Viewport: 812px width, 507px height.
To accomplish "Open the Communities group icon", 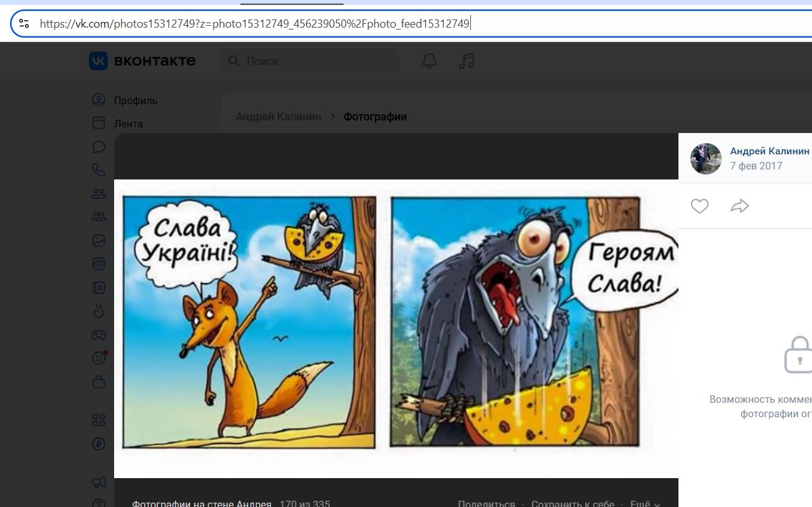I will [x=98, y=216].
